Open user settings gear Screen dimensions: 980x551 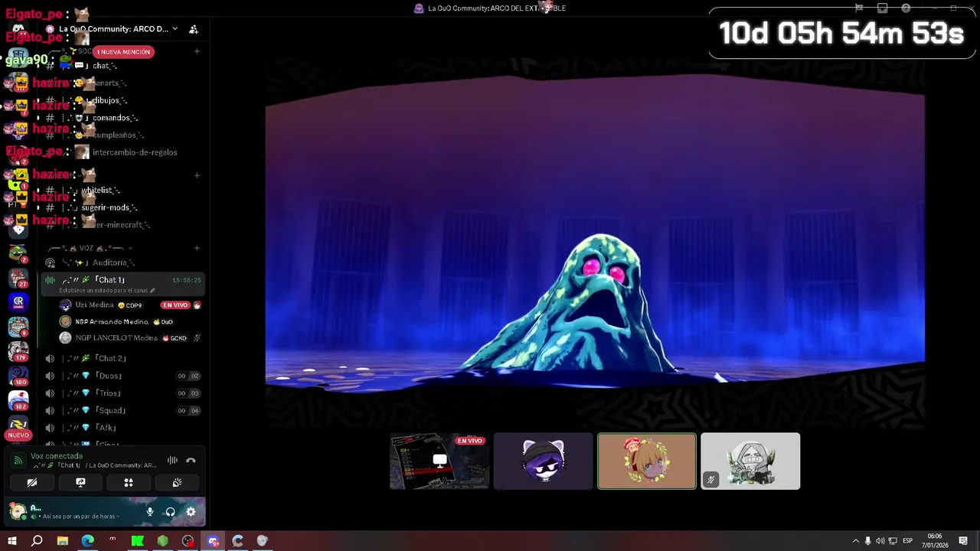(191, 512)
